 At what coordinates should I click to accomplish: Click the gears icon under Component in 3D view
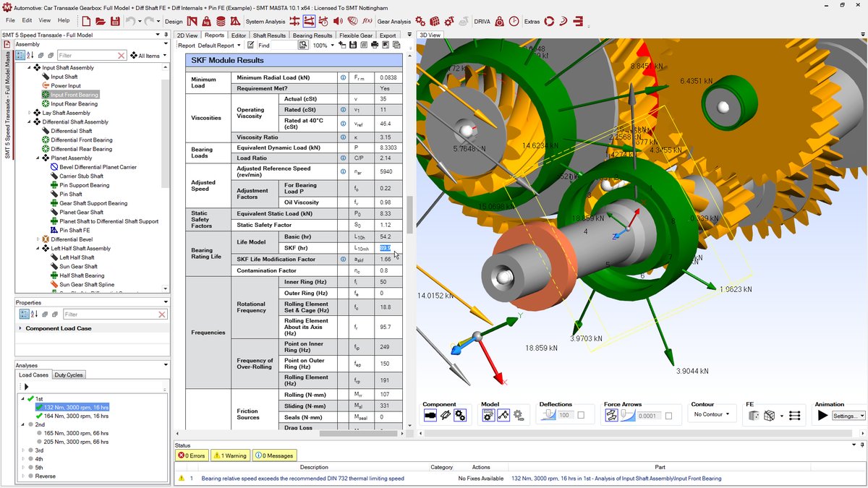click(x=460, y=415)
